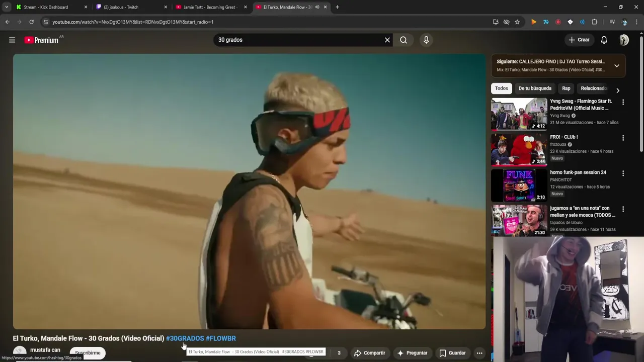Select the De tu búsqueda chip
The height and width of the screenshot is (362, 644).
[535, 88]
